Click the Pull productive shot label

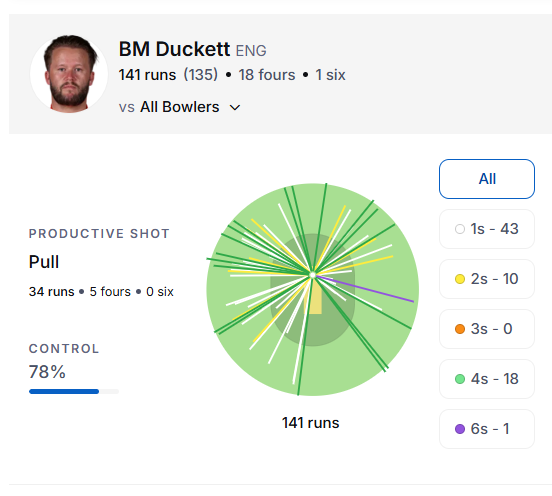click(44, 262)
